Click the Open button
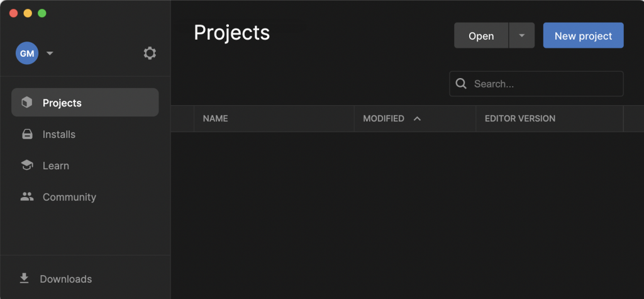Screen dimensions: 644x299 point(481,36)
